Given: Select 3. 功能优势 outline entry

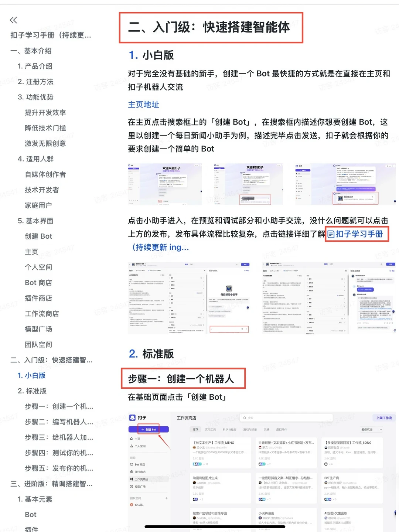Looking at the screenshot, I should (35, 97).
